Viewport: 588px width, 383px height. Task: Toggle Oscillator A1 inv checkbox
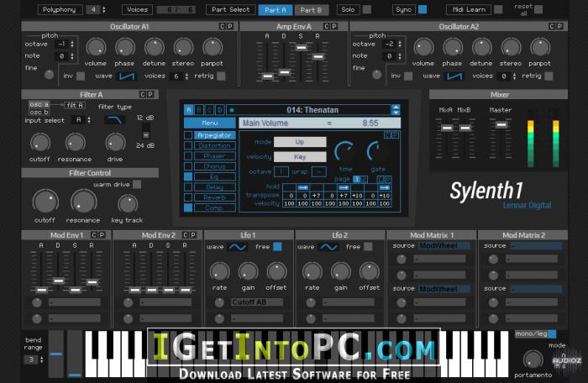click(81, 76)
